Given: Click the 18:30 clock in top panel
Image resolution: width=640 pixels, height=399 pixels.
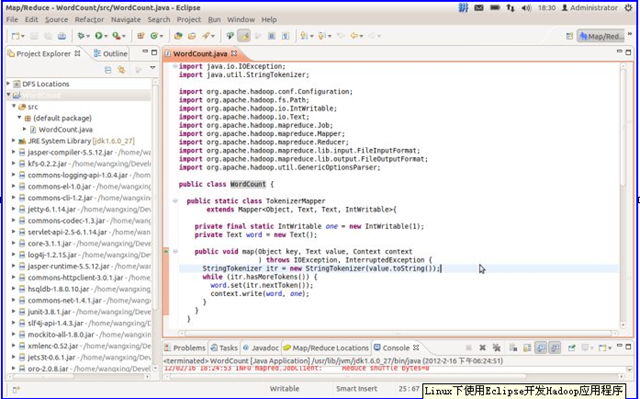Looking at the screenshot, I should (x=547, y=8).
